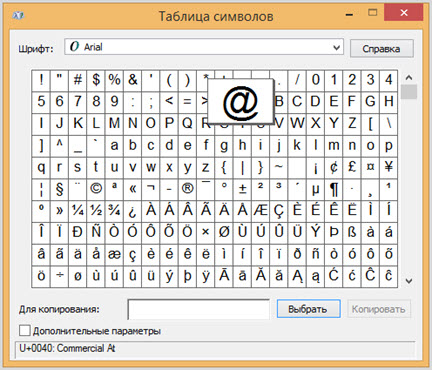Image resolution: width=432 pixels, height=370 pixels.
Task: Select the µ micro sign cell
Action: [315, 189]
